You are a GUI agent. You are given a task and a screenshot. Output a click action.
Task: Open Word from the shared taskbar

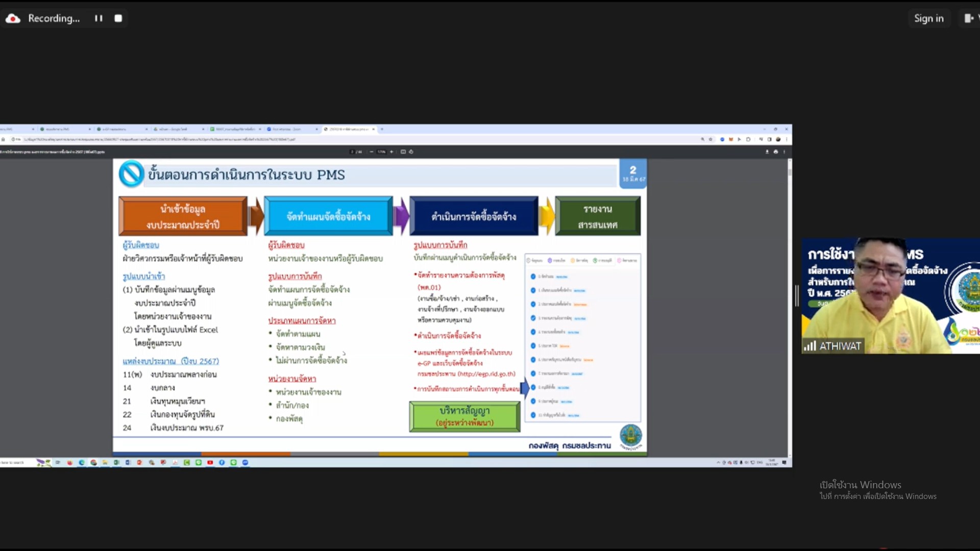click(x=128, y=462)
